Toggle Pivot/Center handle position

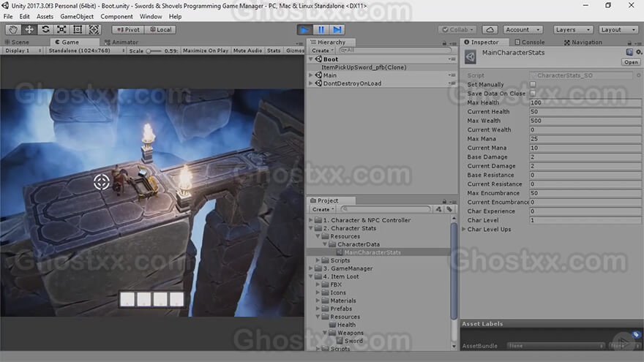[128, 29]
